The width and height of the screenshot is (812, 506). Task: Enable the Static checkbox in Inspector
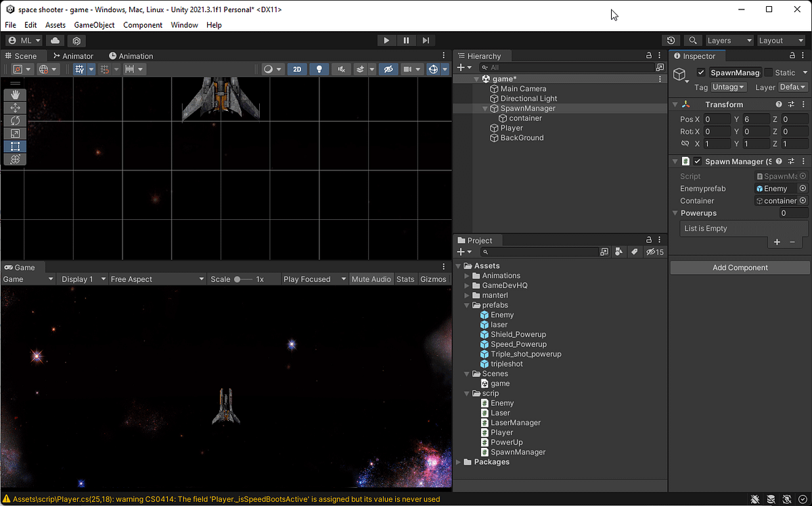point(768,72)
